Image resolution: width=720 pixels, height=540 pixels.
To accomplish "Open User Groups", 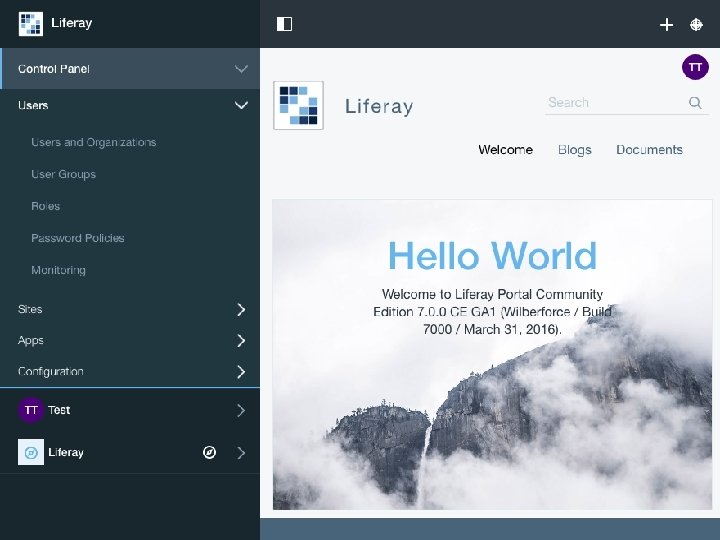I will click(63, 174).
